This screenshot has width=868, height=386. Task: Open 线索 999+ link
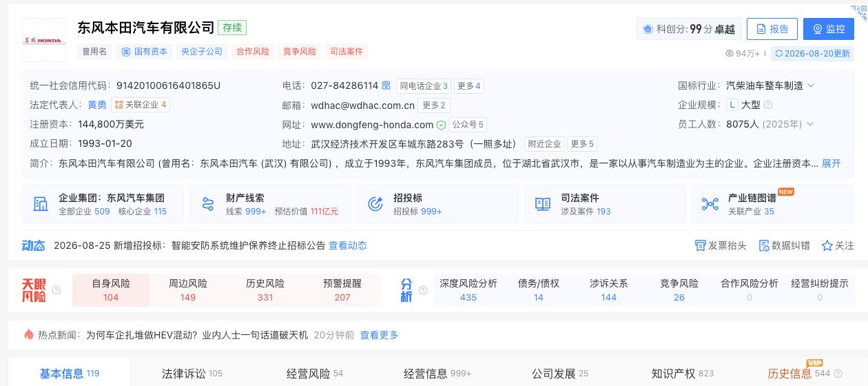(x=246, y=212)
